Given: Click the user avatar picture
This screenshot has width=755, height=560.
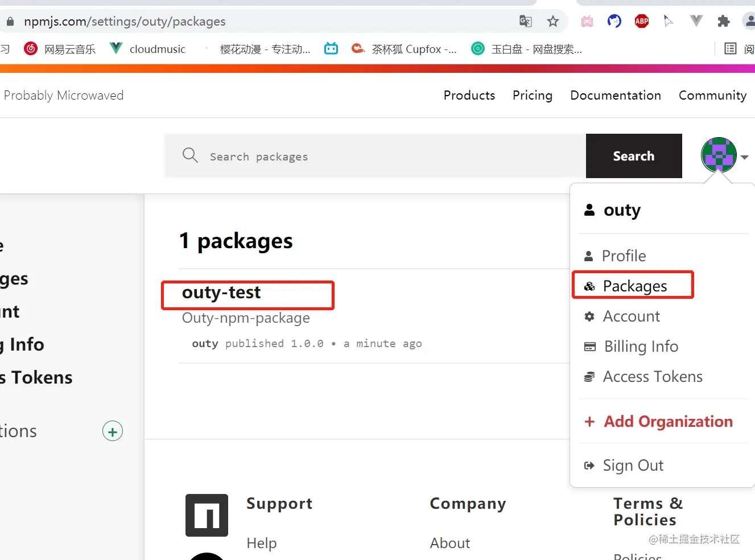Looking at the screenshot, I should 719,155.
